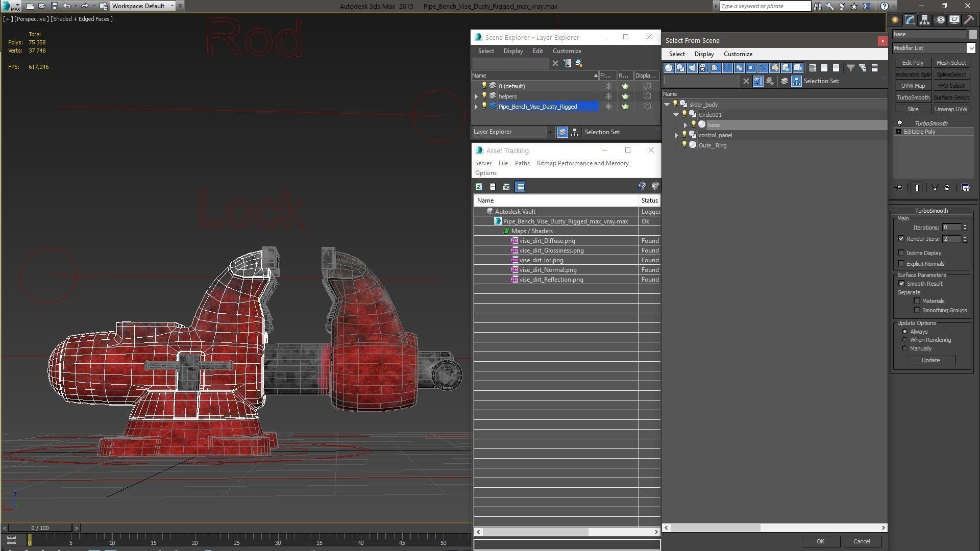This screenshot has width=980, height=551.
Task: Click the Hierarchy panel tab icon
Action: 924,20
